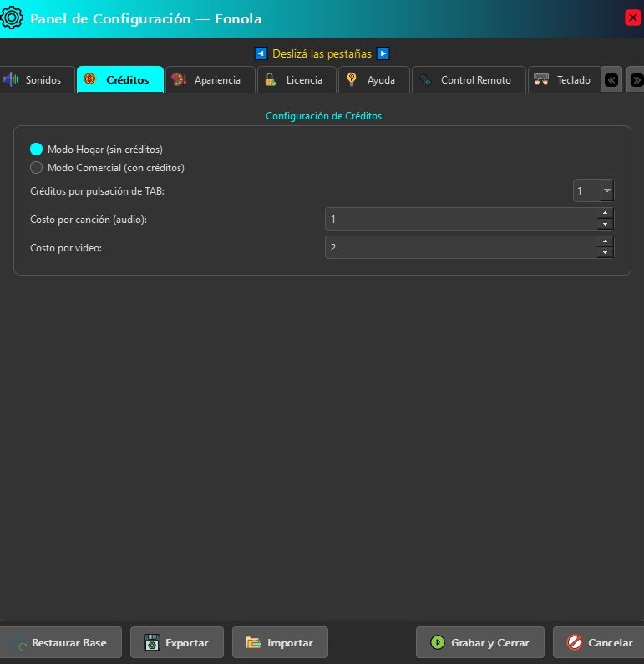Increase Costo por video value
The width and height of the screenshot is (644, 664).
(606, 242)
